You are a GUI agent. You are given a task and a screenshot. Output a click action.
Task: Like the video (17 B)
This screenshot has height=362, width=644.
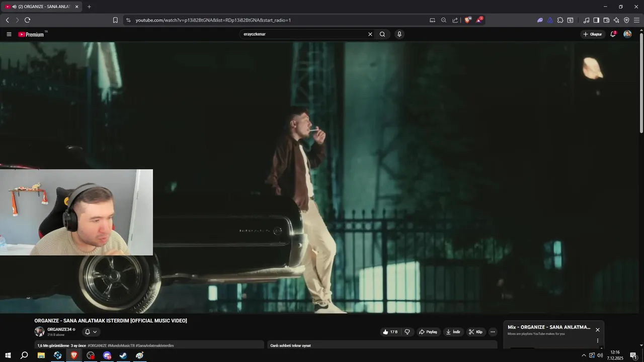pyautogui.click(x=390, y=332)
